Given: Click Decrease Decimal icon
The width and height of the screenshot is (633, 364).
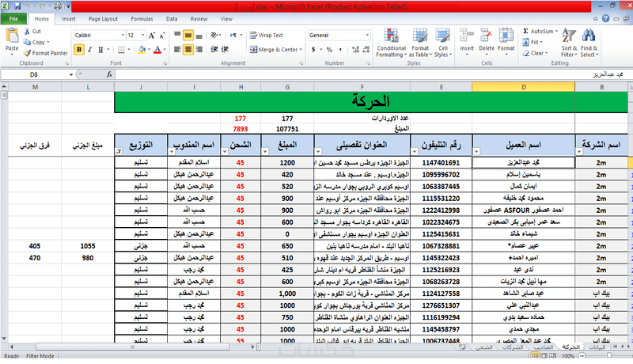Looking at the screenshot, I should 366,50.
